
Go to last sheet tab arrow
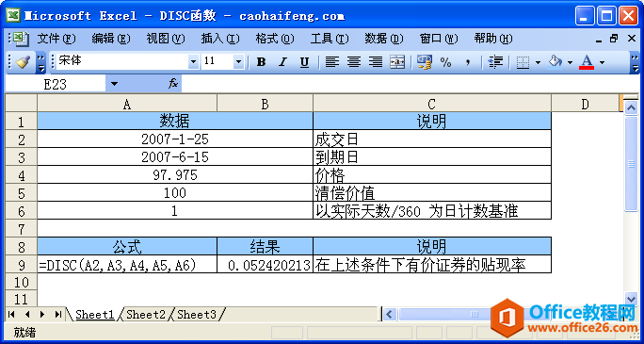tap(58, 315)
